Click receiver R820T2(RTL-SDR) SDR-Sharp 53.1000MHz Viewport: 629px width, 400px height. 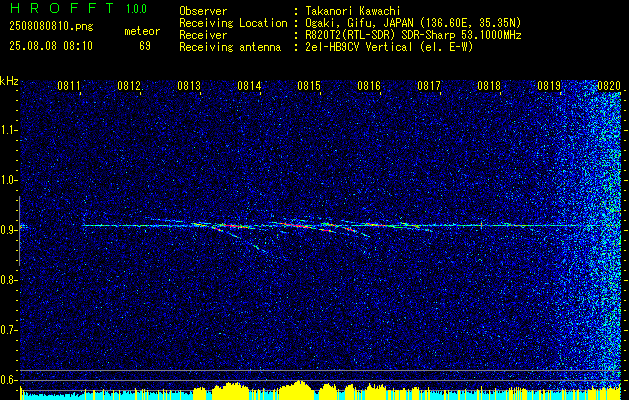[413, 35]
